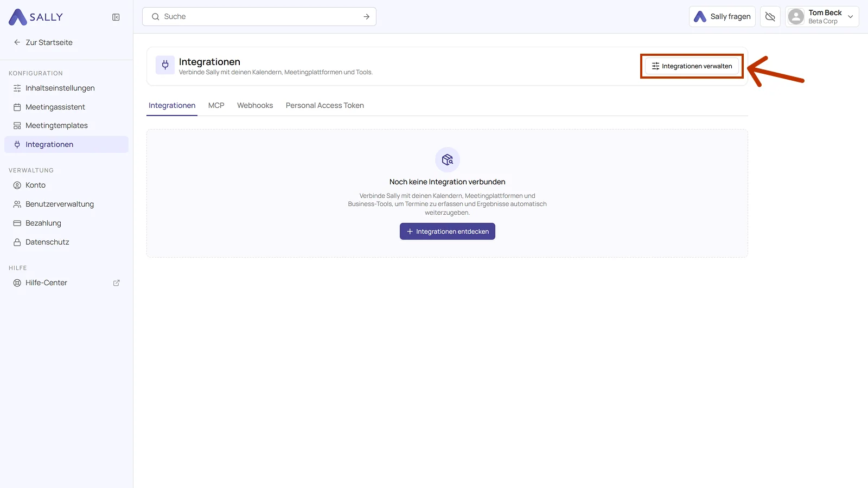Open Hilfe-Center external link icon
The image size is (868, 488).
click(116, 283)
